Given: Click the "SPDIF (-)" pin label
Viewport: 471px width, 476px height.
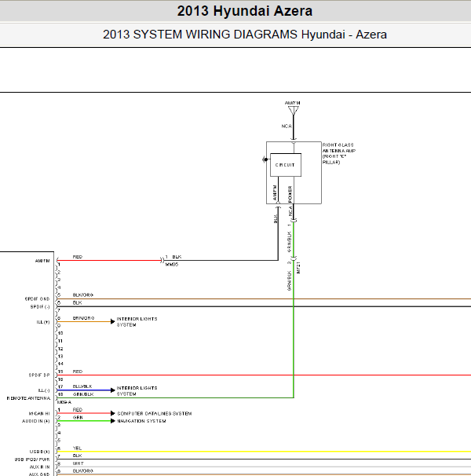Looking at the screenshot, I should point(40,307).
